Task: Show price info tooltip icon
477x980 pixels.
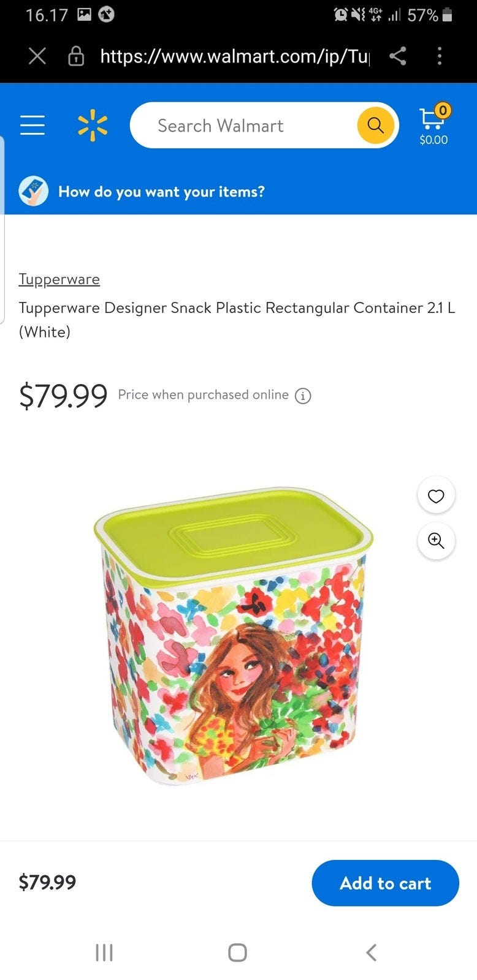Action: [x=303, y=396]
